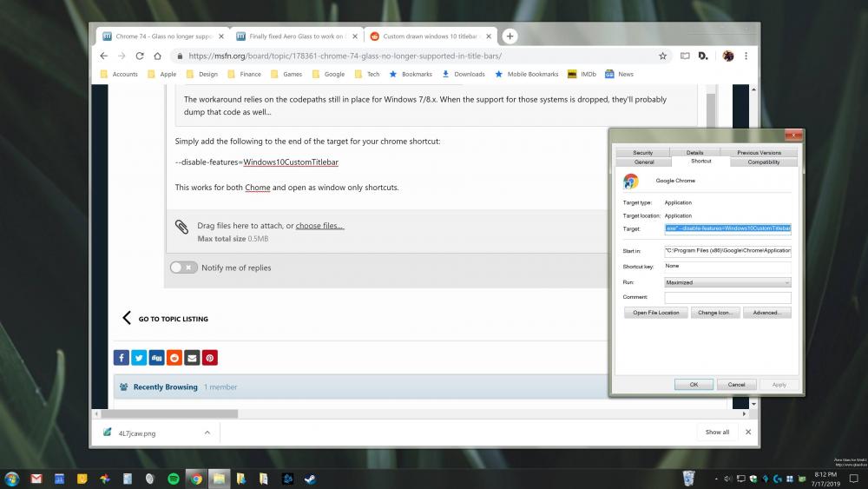The width and height of the screenshot is (868, 489).
Task: Click the Open File Location button
Action: point(655,313)
